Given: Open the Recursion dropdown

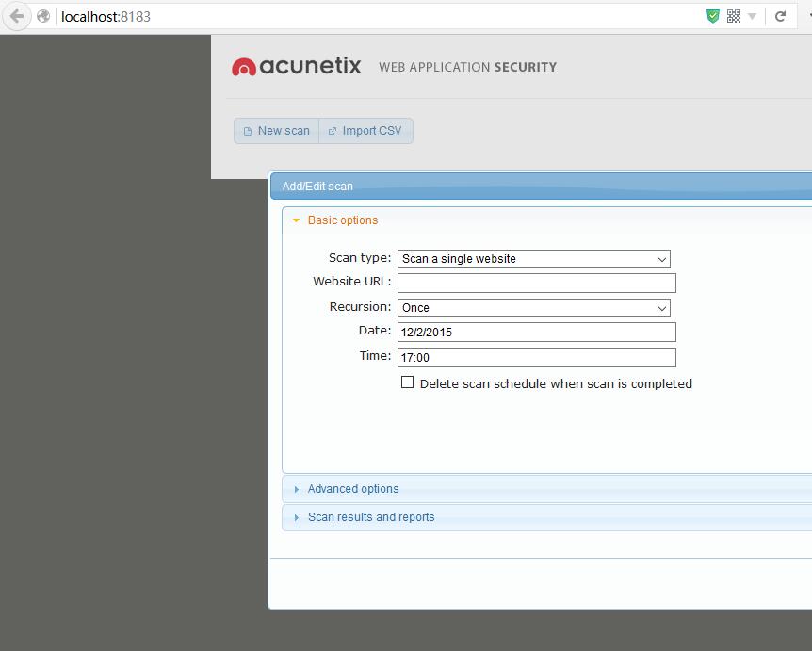Looking at the screenshot, I should [x=533, y=307].
